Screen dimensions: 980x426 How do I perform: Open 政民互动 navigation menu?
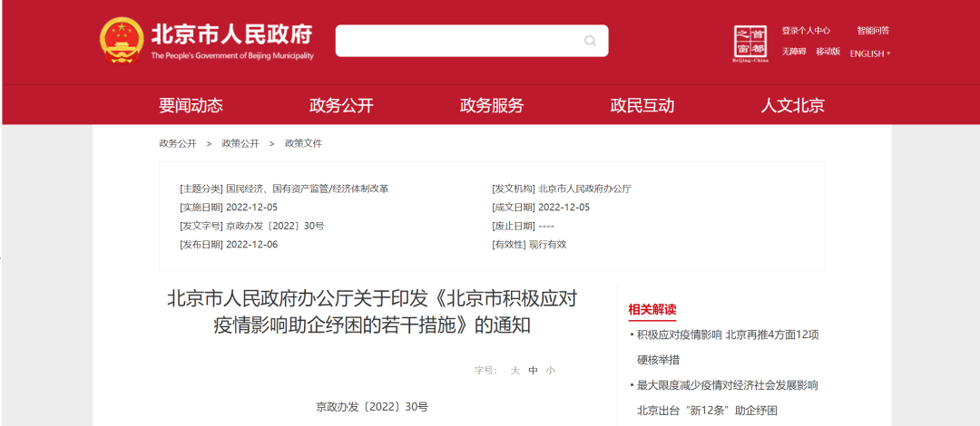click(642, 105)
